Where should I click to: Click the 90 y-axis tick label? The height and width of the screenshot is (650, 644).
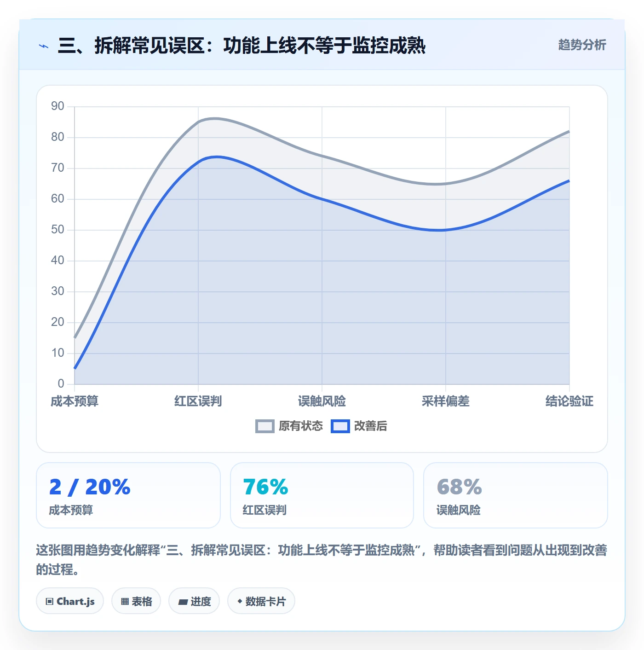[57, 106]
